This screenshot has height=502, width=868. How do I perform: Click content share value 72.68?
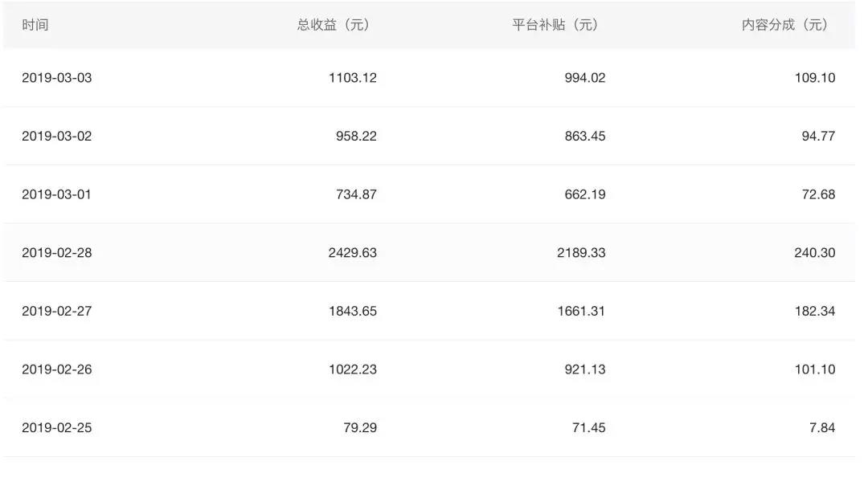pyautogui.click(x=818, y=194)
